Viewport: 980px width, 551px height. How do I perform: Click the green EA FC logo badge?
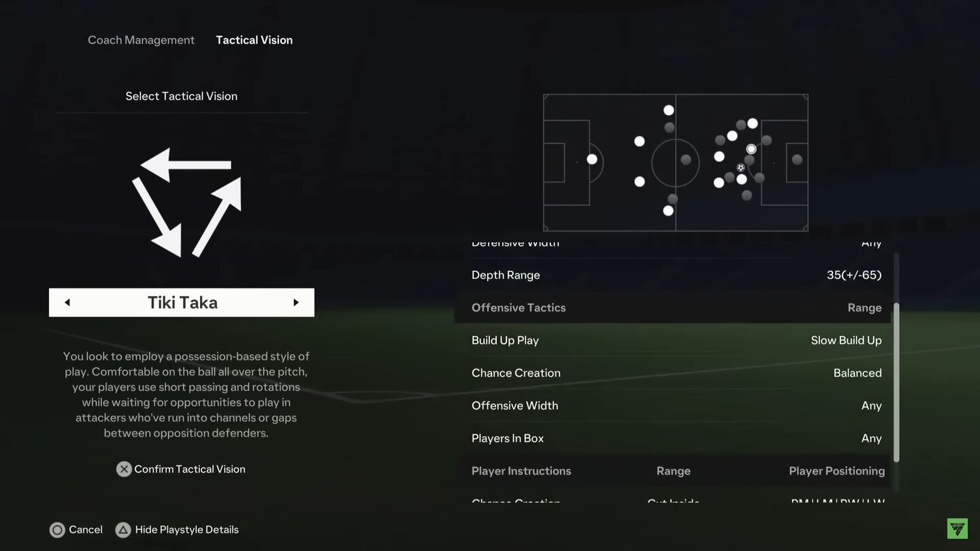(x=958, y=529)
